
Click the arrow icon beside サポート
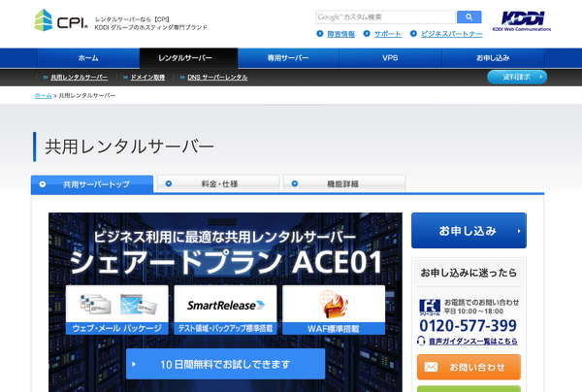[x=367, y=34]
